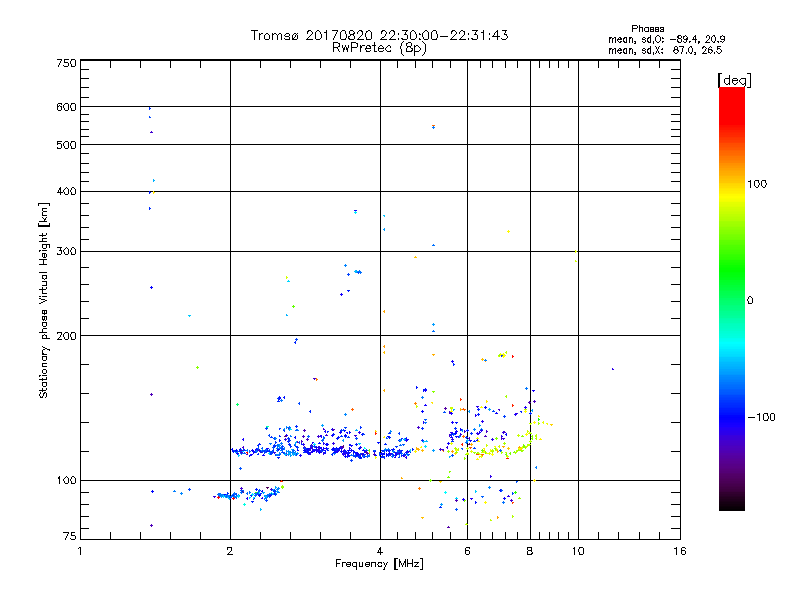Click the y-axis tick label "300"

click(66, 251)
